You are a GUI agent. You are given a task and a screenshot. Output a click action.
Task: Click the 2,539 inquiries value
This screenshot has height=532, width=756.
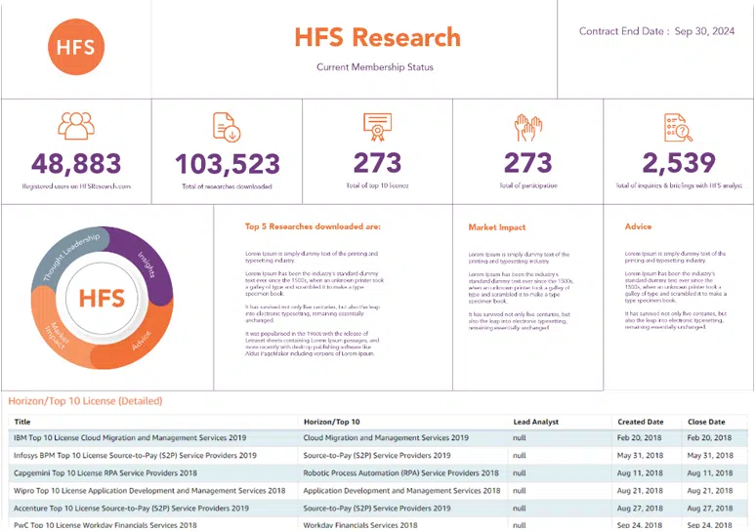pos(679,163)
